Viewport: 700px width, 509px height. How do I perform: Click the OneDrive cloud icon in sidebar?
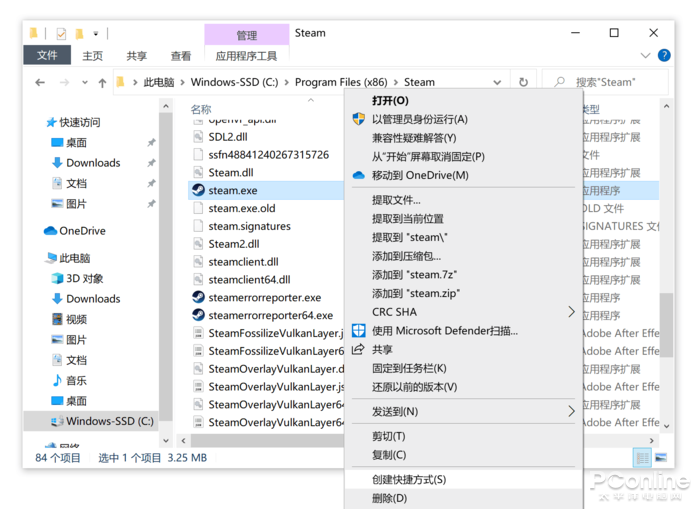[x=50, y=231]
